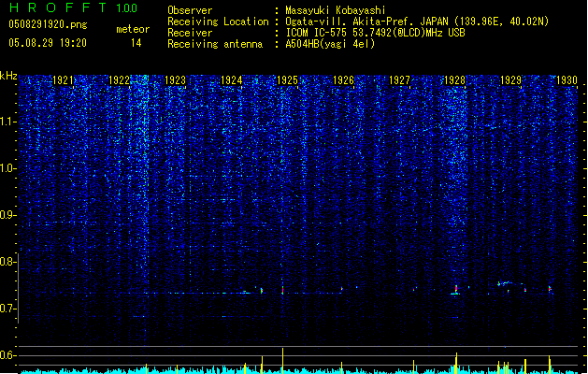Click the meteor echo below 1928 in spectrogram
This screenshot has height=374, width=588.
click(x=455, y=290)
